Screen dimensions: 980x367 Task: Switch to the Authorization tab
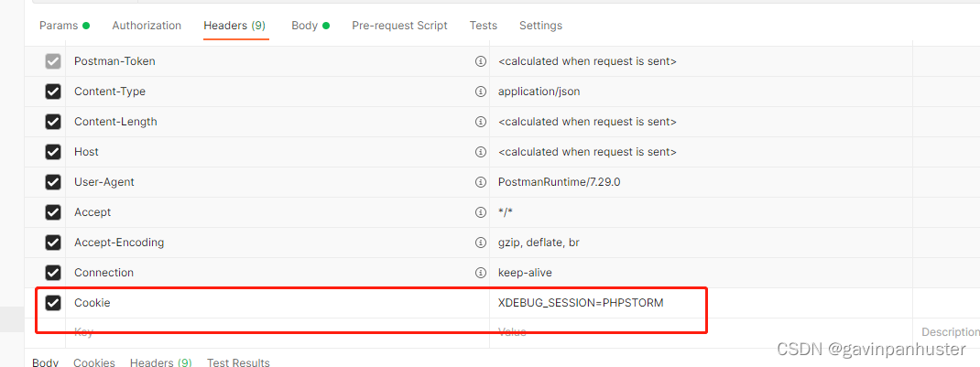(x=147, y=26)
